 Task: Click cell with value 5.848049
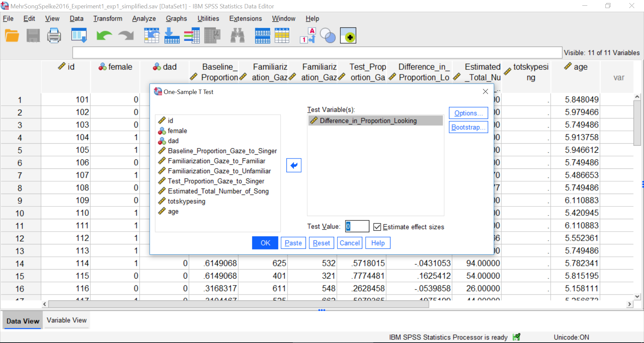(x=576, y=99)
